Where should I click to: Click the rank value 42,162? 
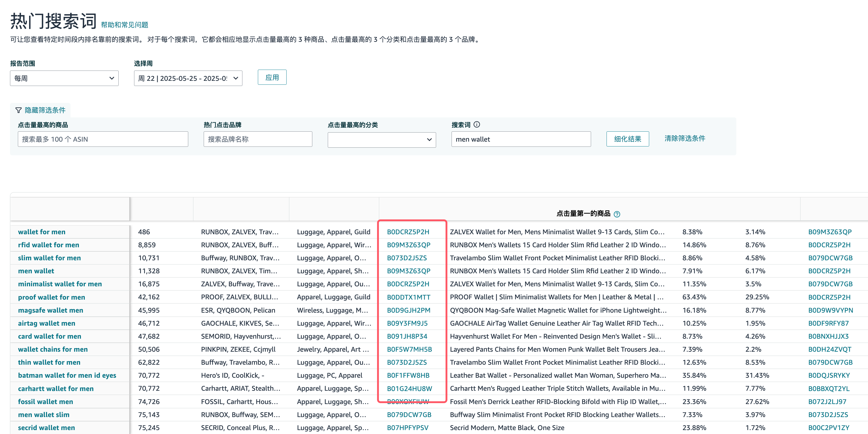pyautogui.click(x=149, y=297)
